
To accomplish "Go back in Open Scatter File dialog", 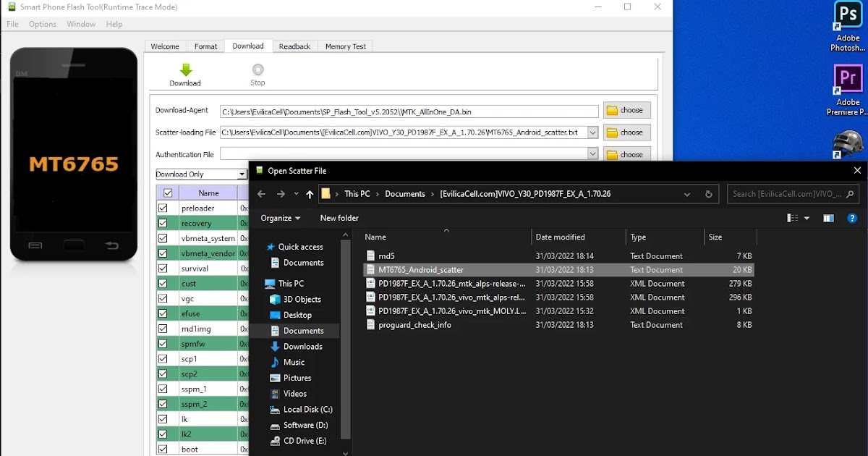I will [262, 194].
